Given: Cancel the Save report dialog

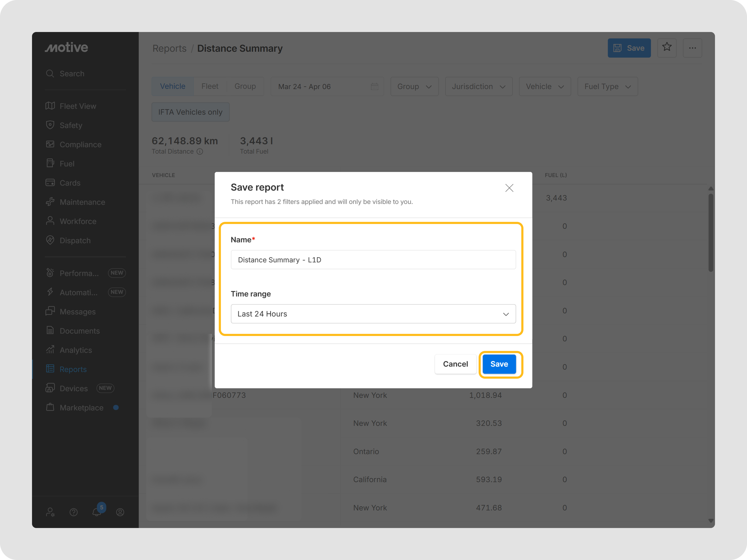Looking at the screenshot, I should coord(455,364).
